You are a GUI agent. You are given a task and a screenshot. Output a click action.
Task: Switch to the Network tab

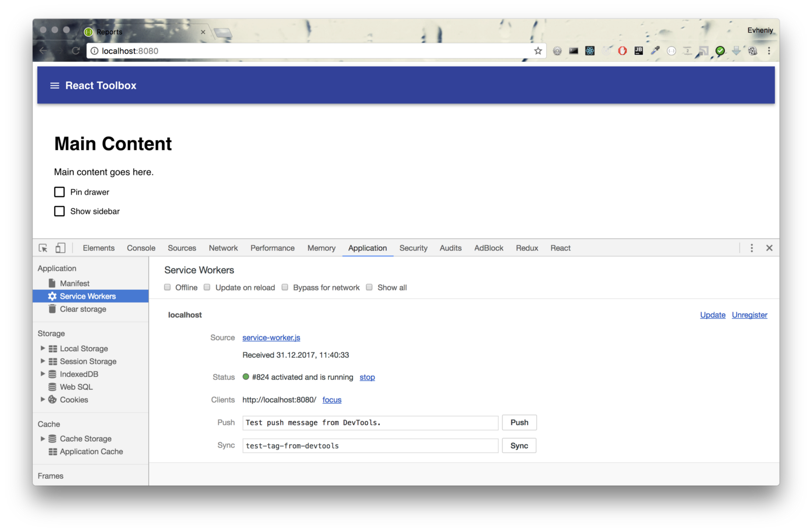pyautogui.click(x=223, y=248)
